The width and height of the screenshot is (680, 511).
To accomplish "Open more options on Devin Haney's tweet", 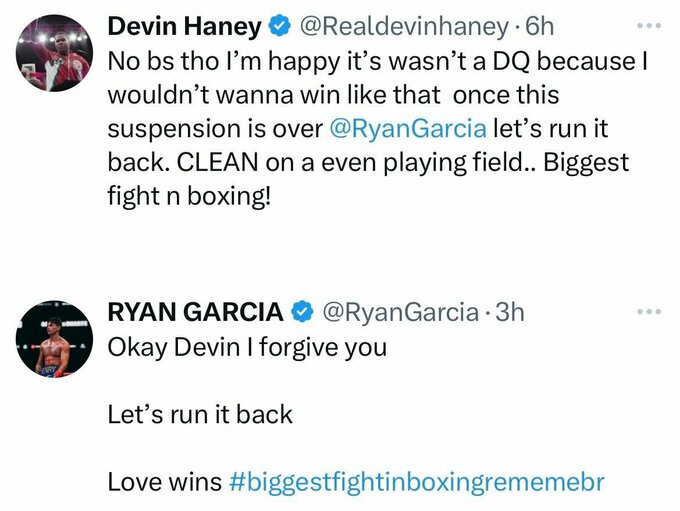I will [651, 25].
